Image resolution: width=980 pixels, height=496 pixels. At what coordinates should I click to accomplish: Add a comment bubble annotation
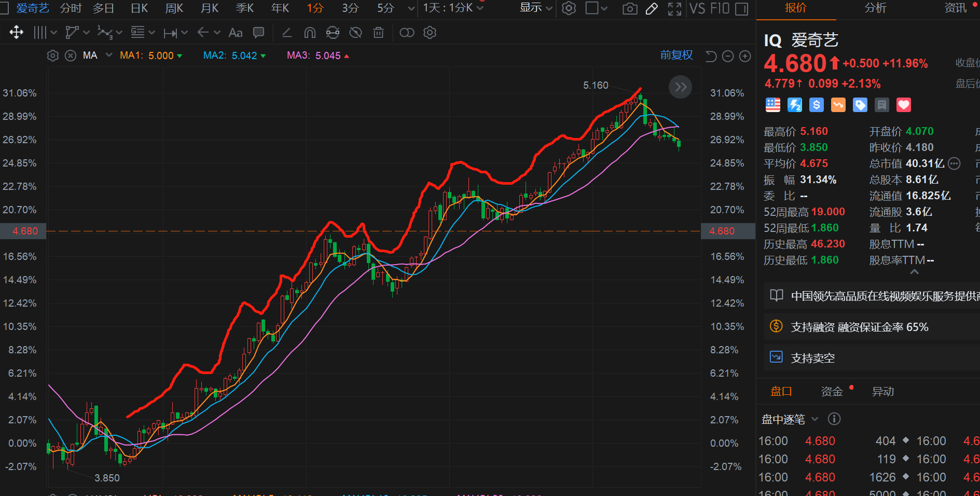(x=258, y=33)
